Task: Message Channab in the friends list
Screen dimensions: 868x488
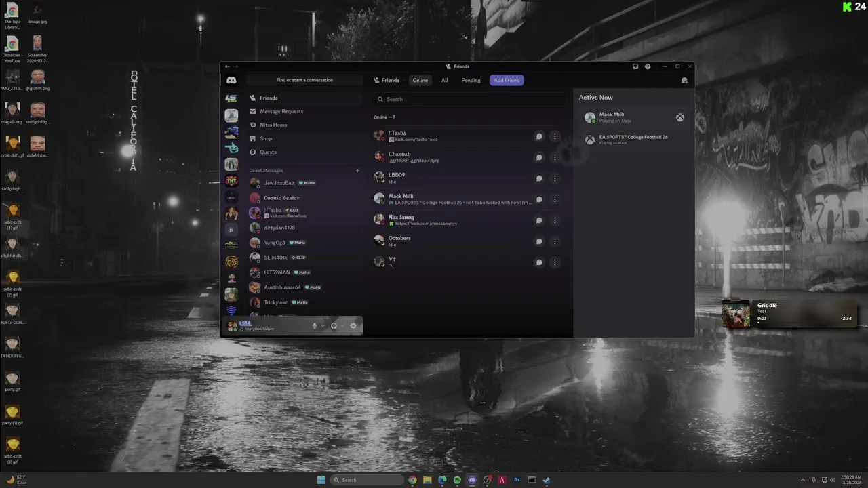Action: pos(539,157)
